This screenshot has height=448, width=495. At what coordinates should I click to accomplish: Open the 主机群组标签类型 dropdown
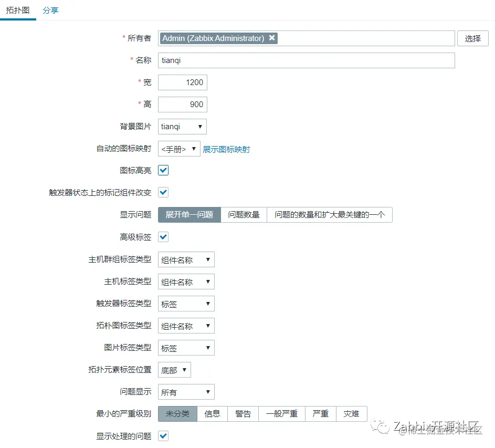[x=186, y=259]
